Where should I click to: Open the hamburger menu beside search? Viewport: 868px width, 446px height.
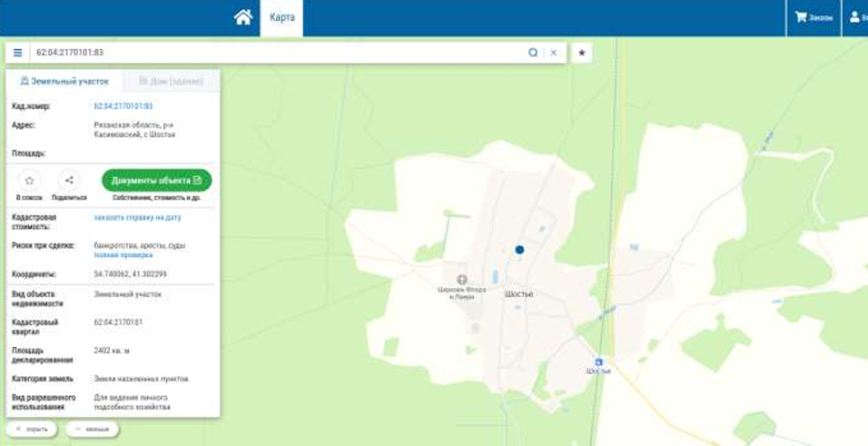pyautogui.click(x=18, y=53)
